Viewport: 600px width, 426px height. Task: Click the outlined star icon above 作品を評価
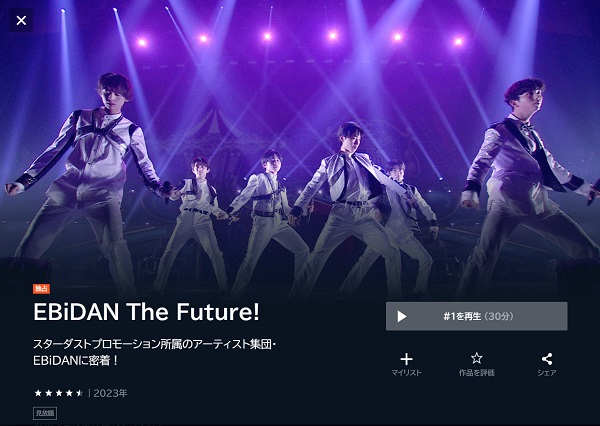476,359
